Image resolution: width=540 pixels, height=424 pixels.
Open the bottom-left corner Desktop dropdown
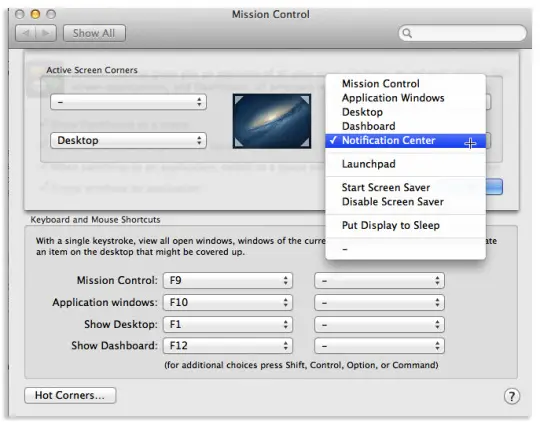[x=128, y=140]
